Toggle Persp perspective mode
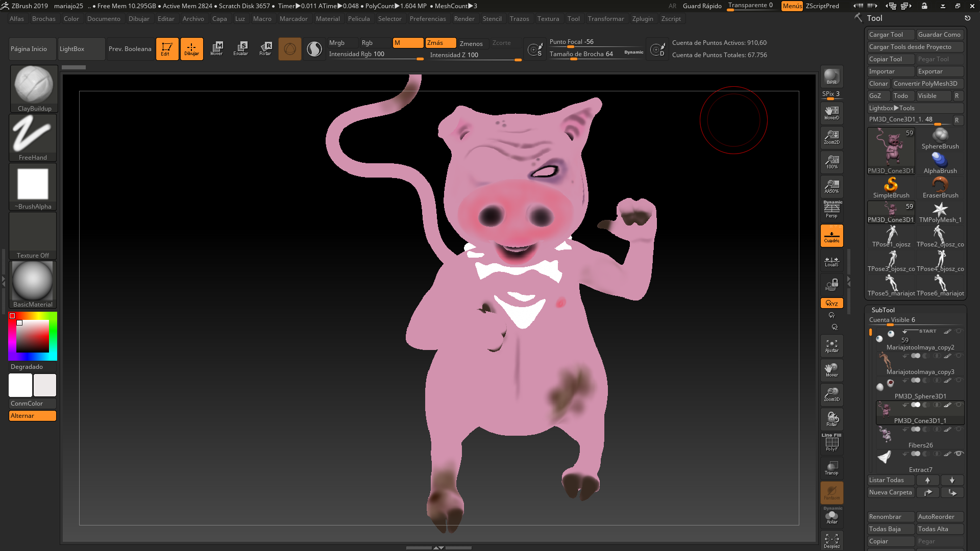980x551 pixels. (831, 210)
